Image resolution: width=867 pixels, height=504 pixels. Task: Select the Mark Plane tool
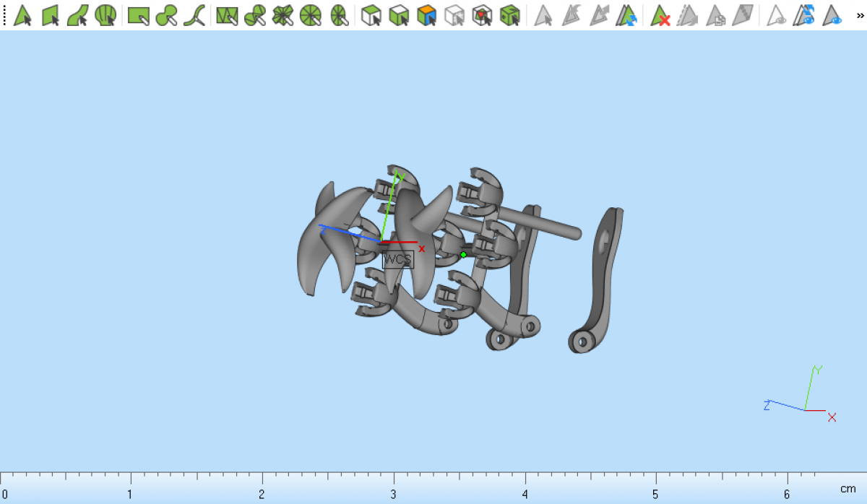pyautogui.click(x=51, y=15)
